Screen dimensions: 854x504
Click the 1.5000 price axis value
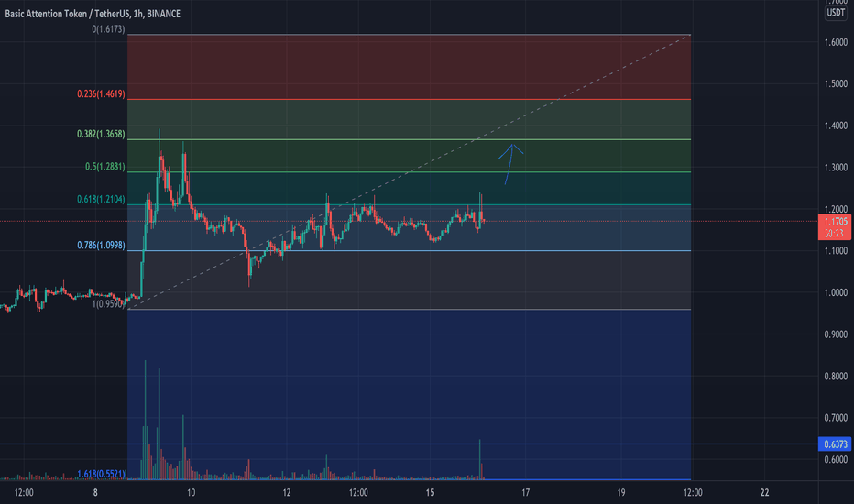(x=836, y=84)
